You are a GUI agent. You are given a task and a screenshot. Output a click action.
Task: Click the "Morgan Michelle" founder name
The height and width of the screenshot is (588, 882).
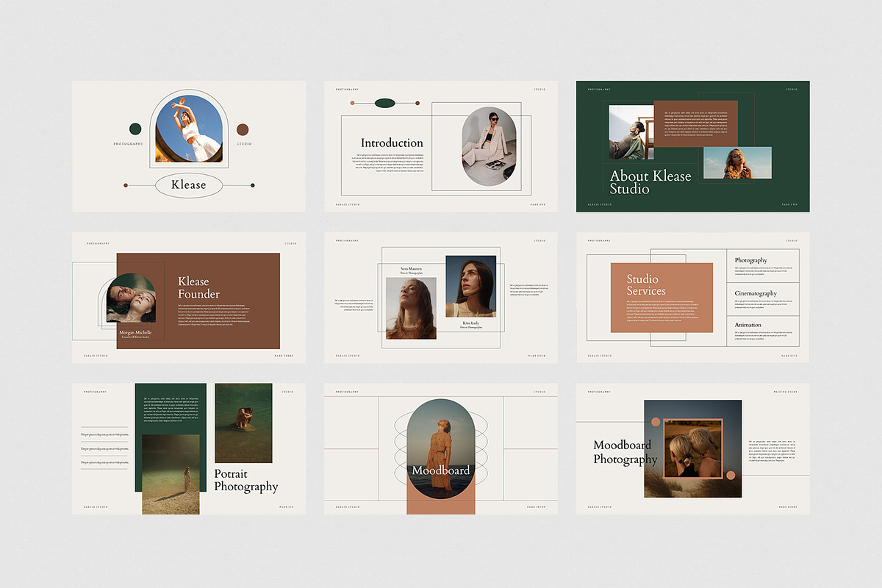click(135, 332)
